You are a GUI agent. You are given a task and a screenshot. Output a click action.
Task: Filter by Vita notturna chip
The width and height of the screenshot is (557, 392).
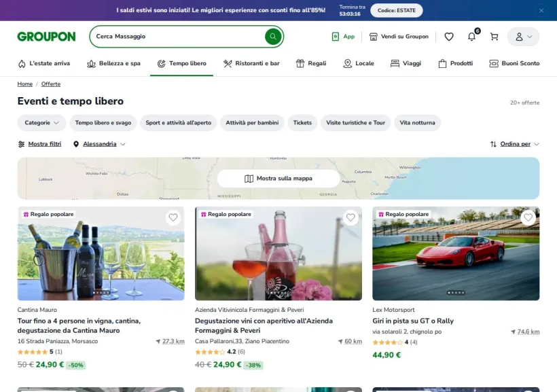tap(417, 122)
